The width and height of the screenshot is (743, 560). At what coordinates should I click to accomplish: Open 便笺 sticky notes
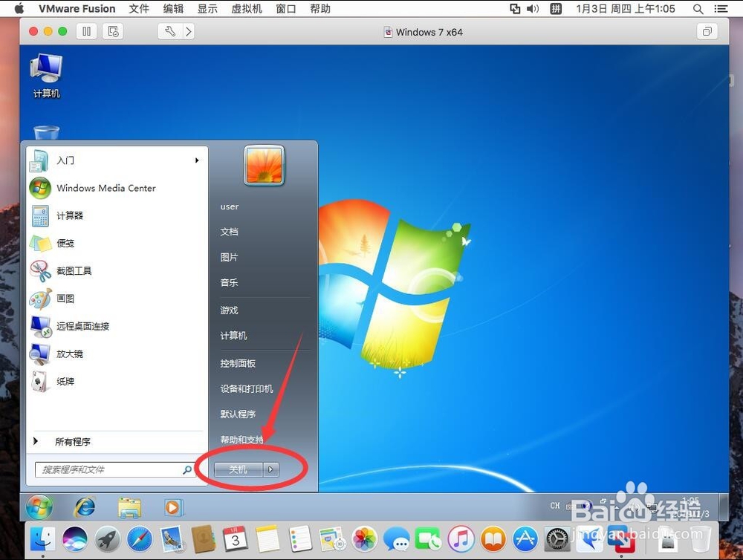coord(116,244)
